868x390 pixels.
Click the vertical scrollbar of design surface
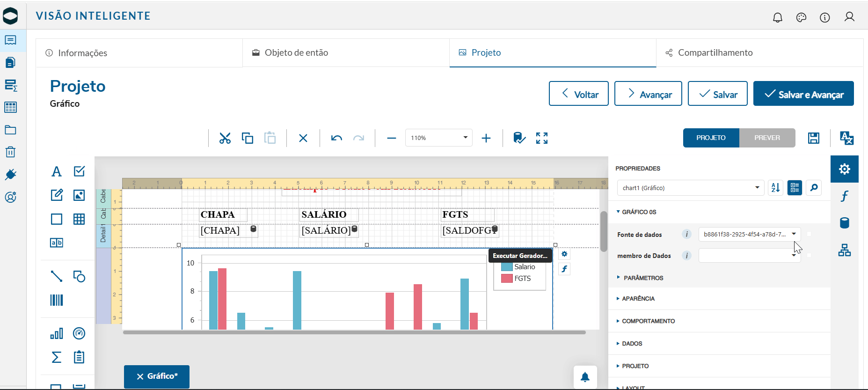tap(604, 231)
